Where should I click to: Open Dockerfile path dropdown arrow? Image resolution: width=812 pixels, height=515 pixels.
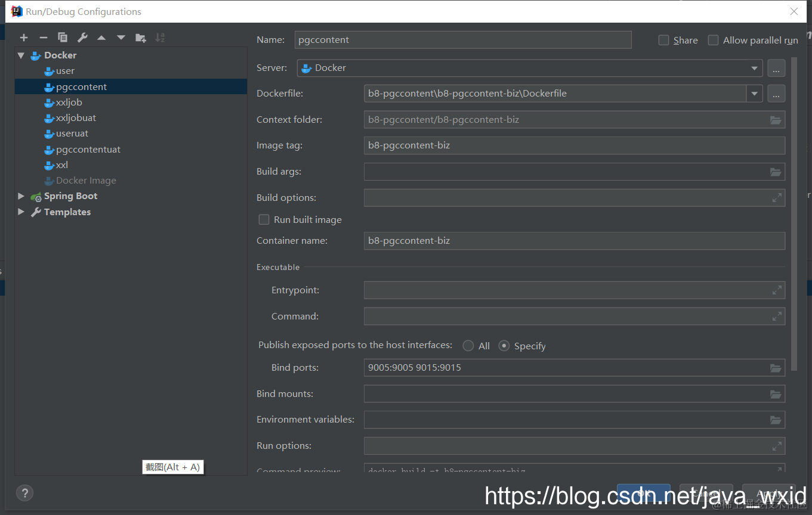[x=755, y=94]
